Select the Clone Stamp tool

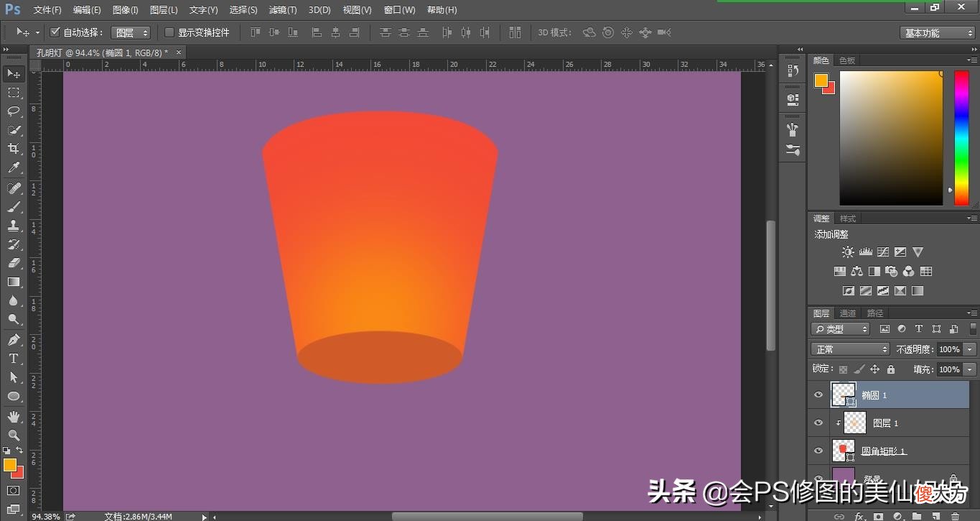pos(14,226)
